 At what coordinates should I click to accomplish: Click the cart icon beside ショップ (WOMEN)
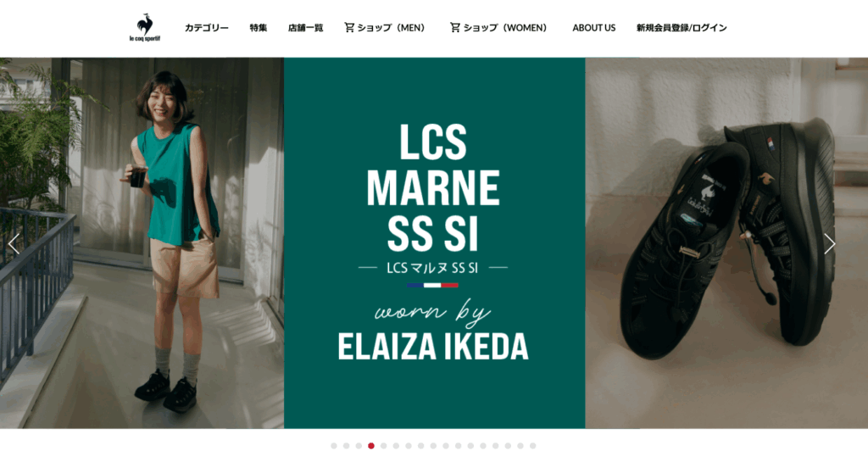(455, 27)
